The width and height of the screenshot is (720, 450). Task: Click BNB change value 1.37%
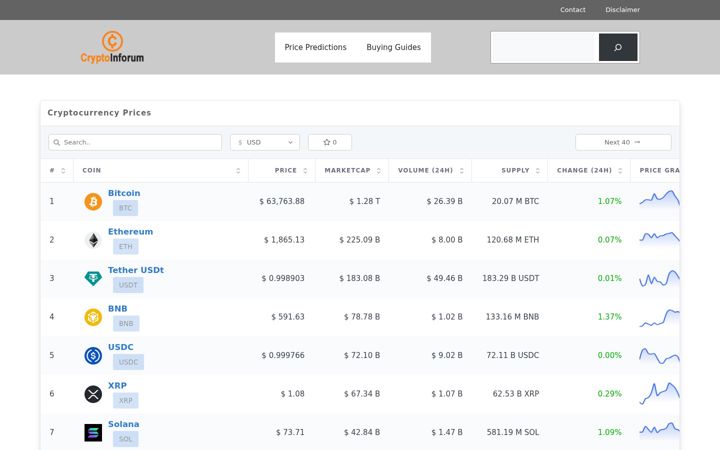tap(609, 317)
